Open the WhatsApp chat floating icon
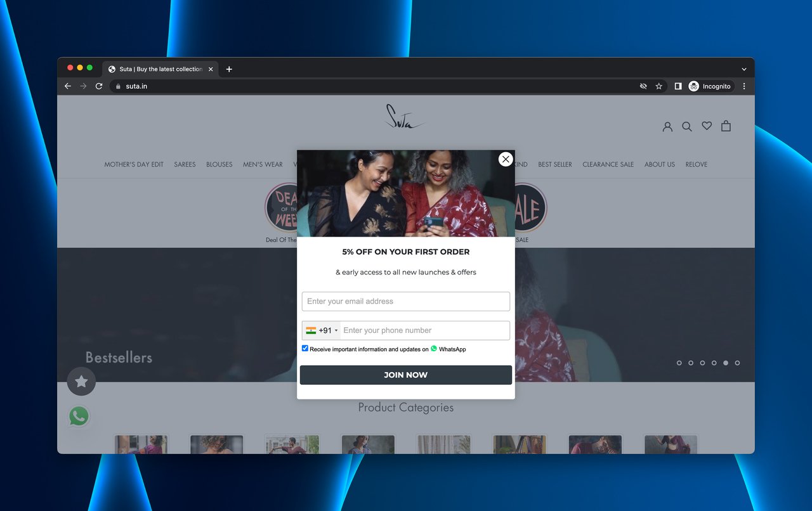Image resolution: width=812 pixels, height=511 pixels. [79, 417]
